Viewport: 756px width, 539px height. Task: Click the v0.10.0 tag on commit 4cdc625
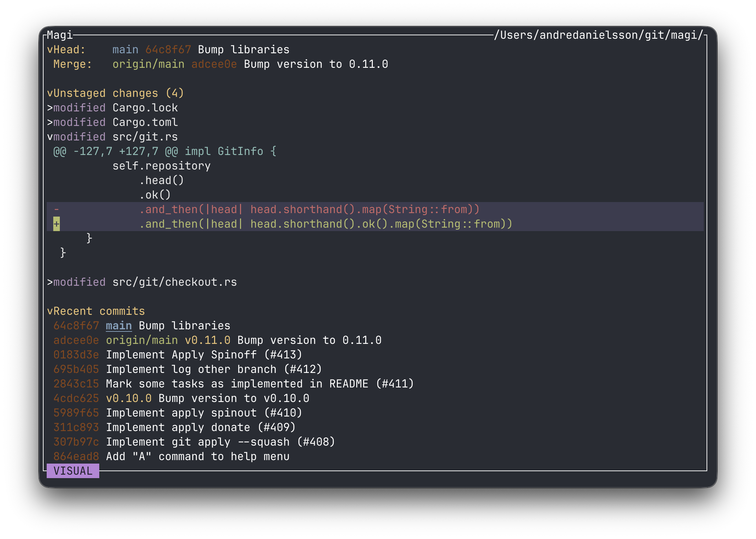pos(129,399)
